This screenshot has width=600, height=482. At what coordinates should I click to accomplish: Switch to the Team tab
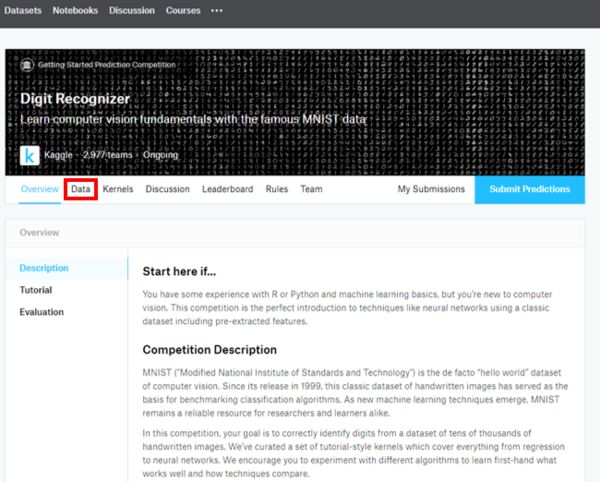click(x=311, y=189)
